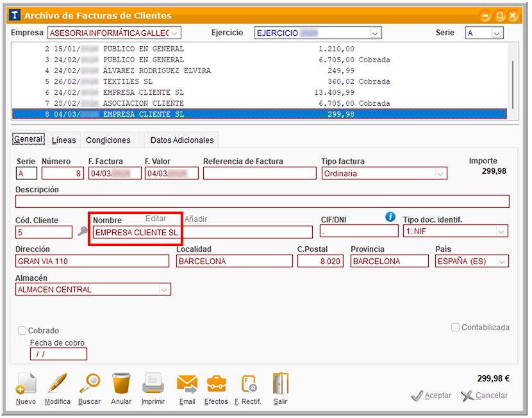Enable the Cobrado checkbox
Viewport: 532px width, 418px height.
point(22,331)
